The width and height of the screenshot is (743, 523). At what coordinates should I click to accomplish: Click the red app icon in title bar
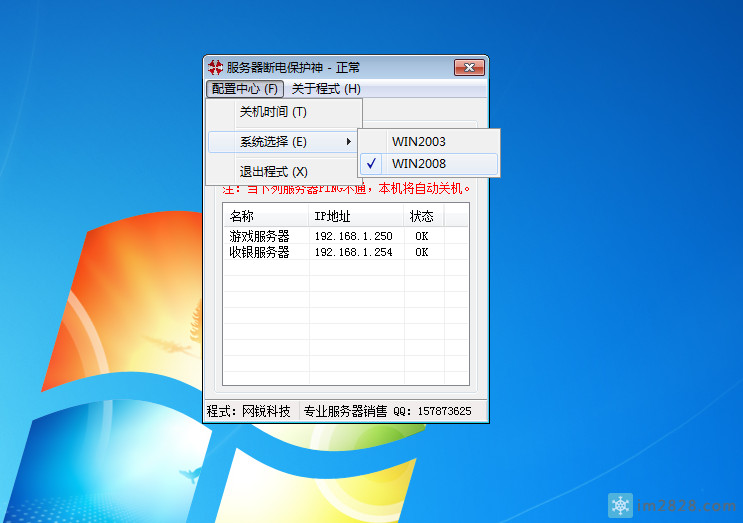click(x=215, y=68)
